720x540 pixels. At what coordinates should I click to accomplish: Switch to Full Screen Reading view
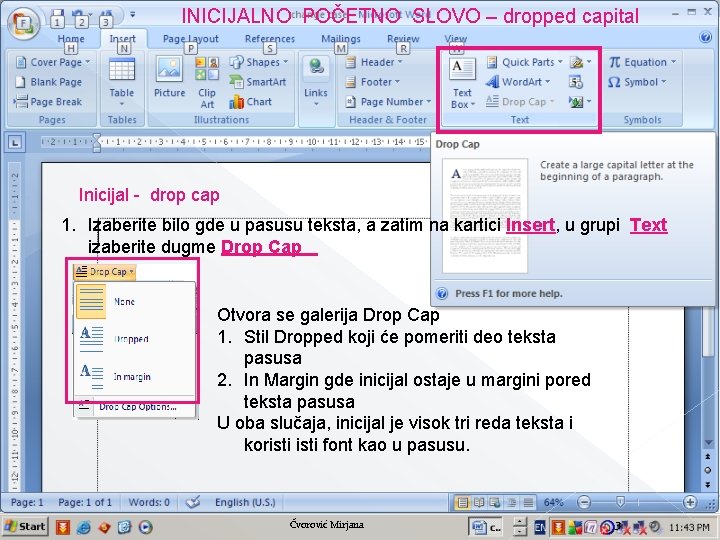[x=479, y=502]
